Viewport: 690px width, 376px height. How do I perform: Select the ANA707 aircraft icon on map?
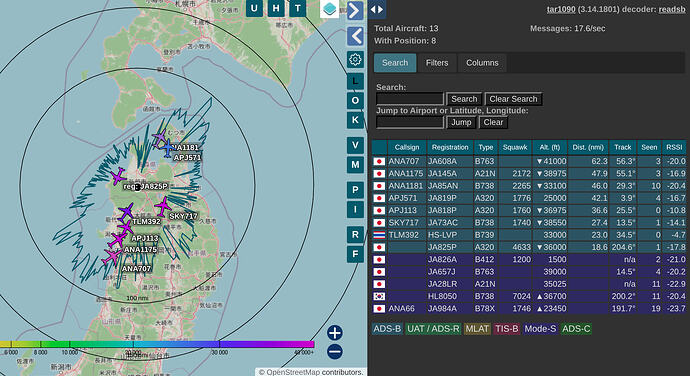(112, 257)
